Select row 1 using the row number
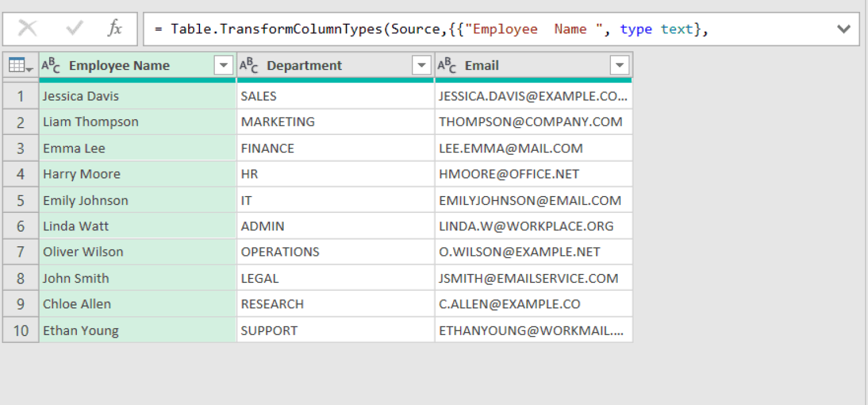The width and height of the screenshot is (868, 405). point(20,95)
